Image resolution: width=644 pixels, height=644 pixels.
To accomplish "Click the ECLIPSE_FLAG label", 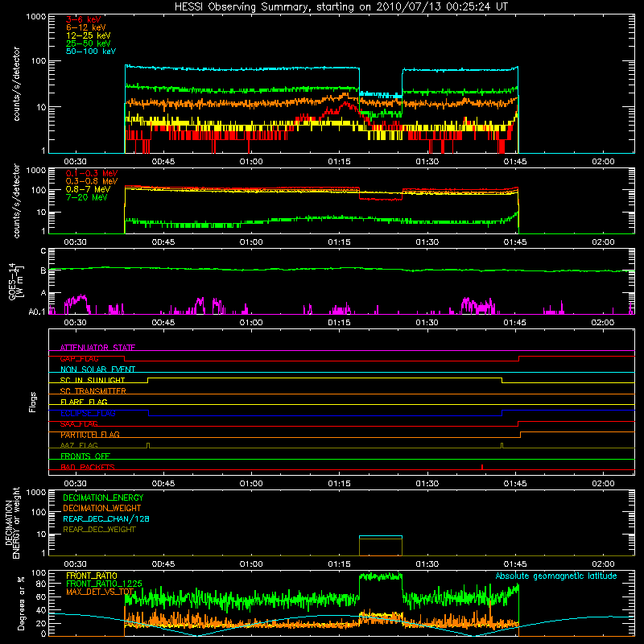I will point(88,413).
